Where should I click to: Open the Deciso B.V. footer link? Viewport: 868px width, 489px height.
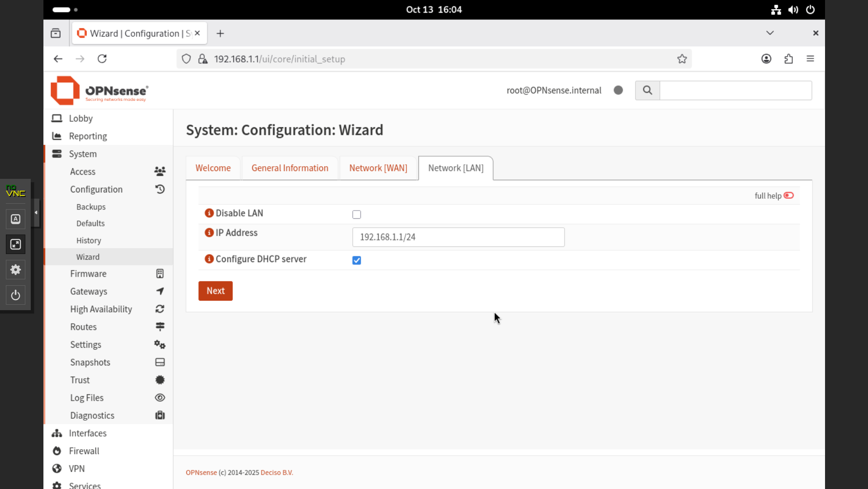(x=276, y=472)
